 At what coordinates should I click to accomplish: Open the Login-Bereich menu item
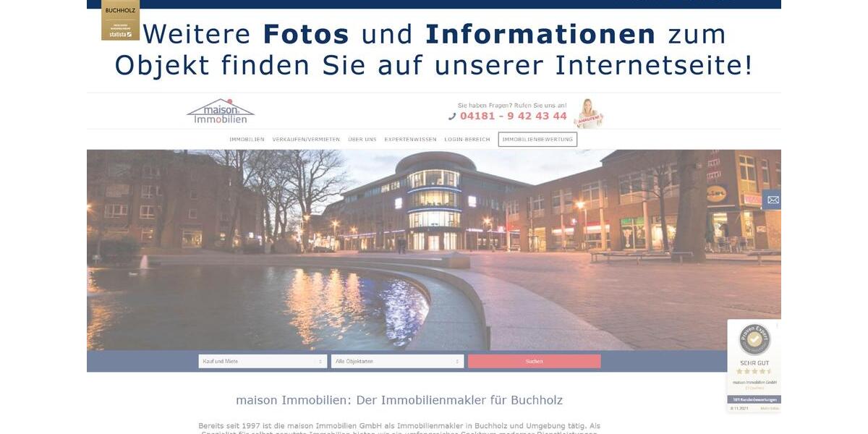(x=467, y=140)
